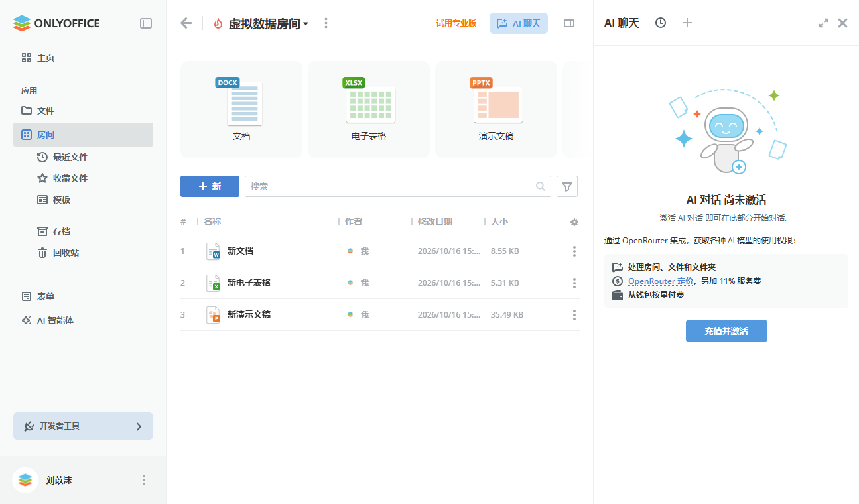Close the AI 聊天 panel

point(842,23)
